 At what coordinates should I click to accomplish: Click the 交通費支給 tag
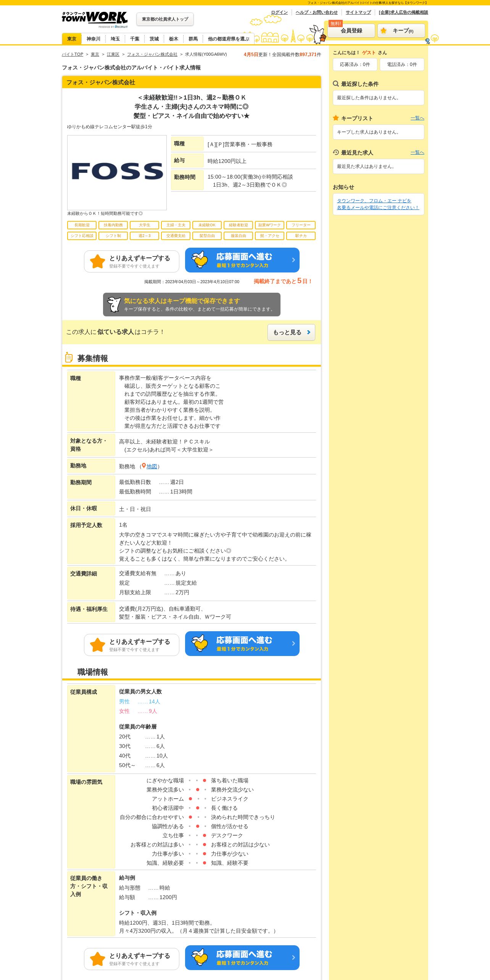point(176,236)
